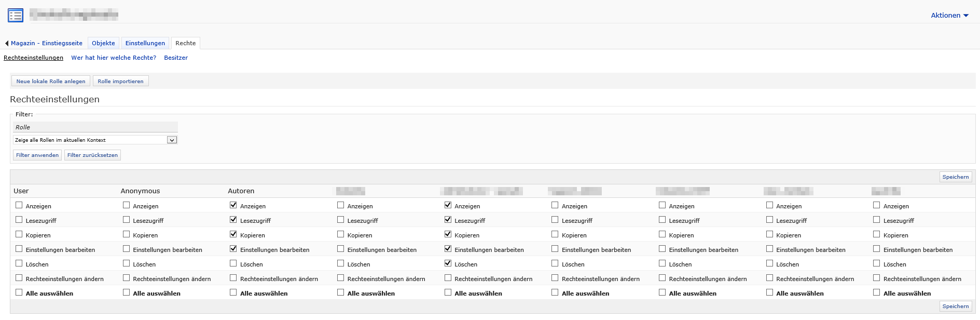Expand the Rolle filter combo box

[x=172, y=140]
